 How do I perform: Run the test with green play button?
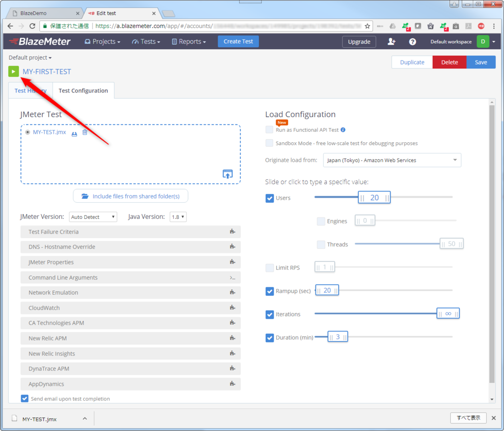(13, 71)
